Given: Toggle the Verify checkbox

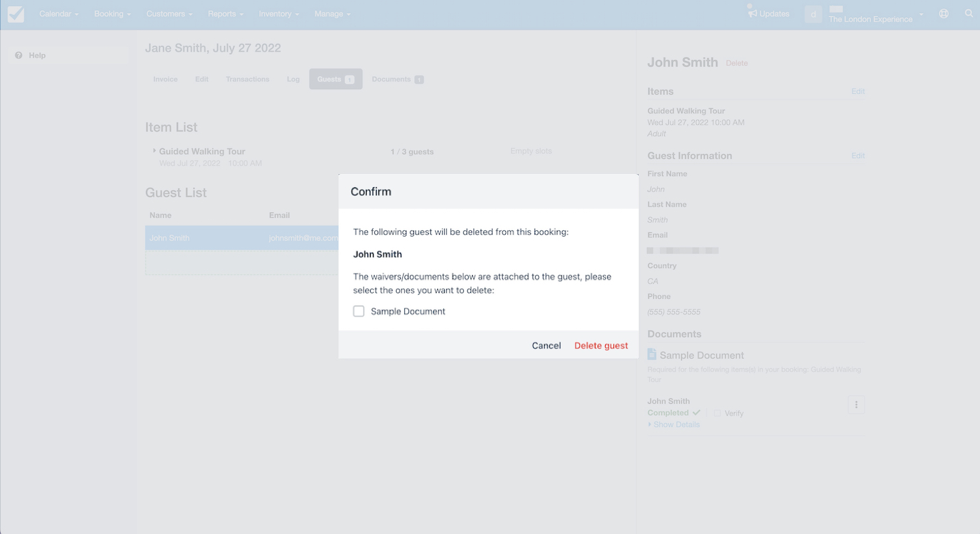Looking at the screenshot, I should pyautogui.click(x=717, y=413).
